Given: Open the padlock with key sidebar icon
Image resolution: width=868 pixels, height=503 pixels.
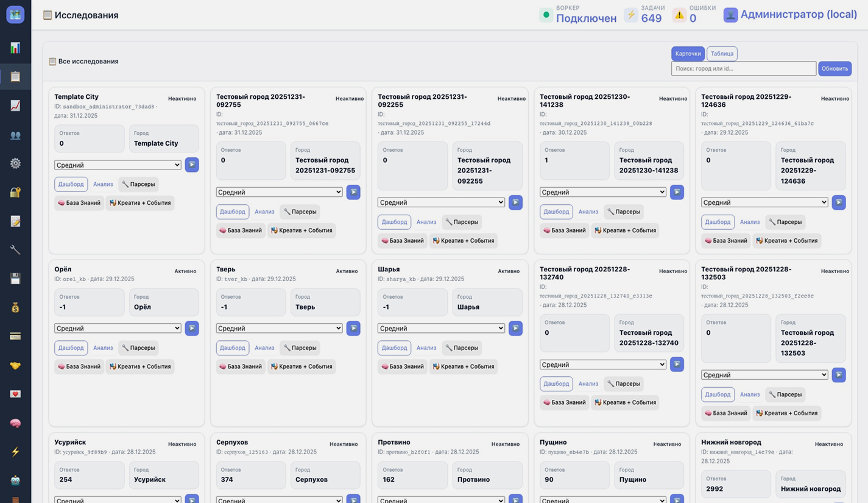Looking at the screenshot, I should click(15, 192).
